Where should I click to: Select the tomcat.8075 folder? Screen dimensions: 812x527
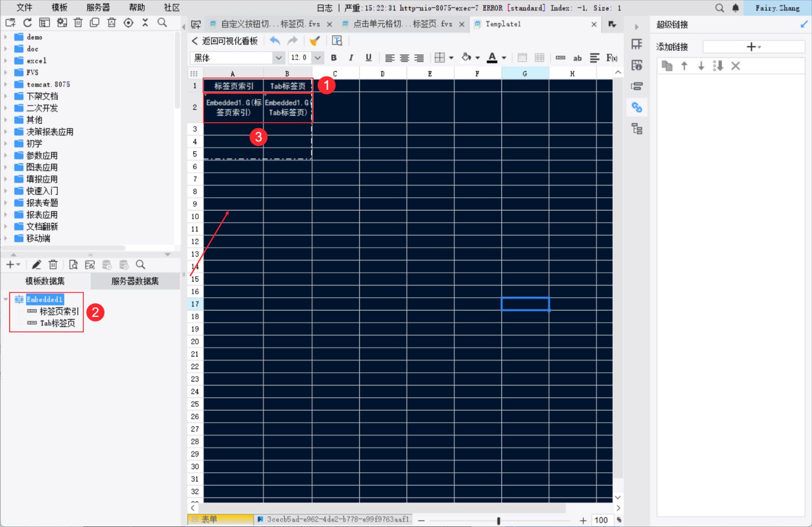point(48,84)
